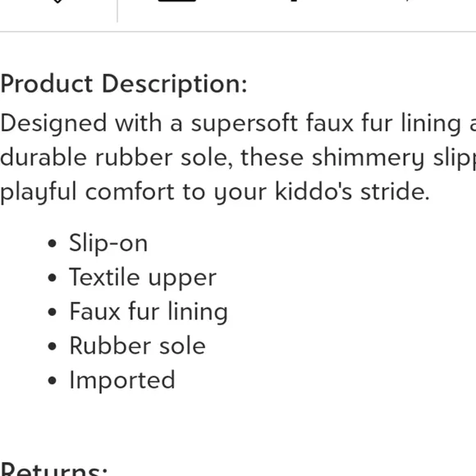The width and height of the screenshot is (476, 476).
Task: Click the word 'kiddo's' in the description
Action: tap(314, 192)
